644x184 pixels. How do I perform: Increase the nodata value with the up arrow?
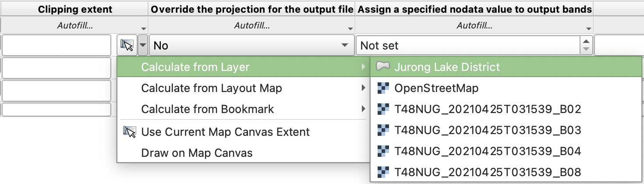point(586,41)
